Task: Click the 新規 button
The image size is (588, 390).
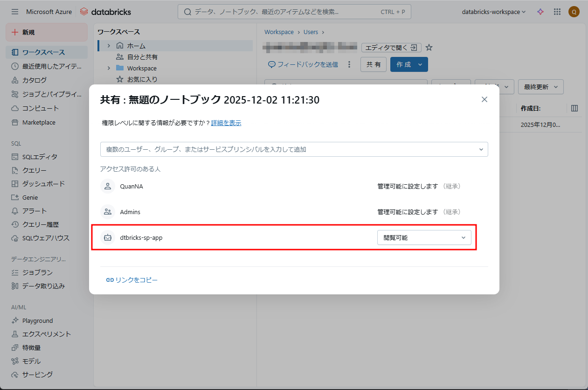Action: pos(46,32)
